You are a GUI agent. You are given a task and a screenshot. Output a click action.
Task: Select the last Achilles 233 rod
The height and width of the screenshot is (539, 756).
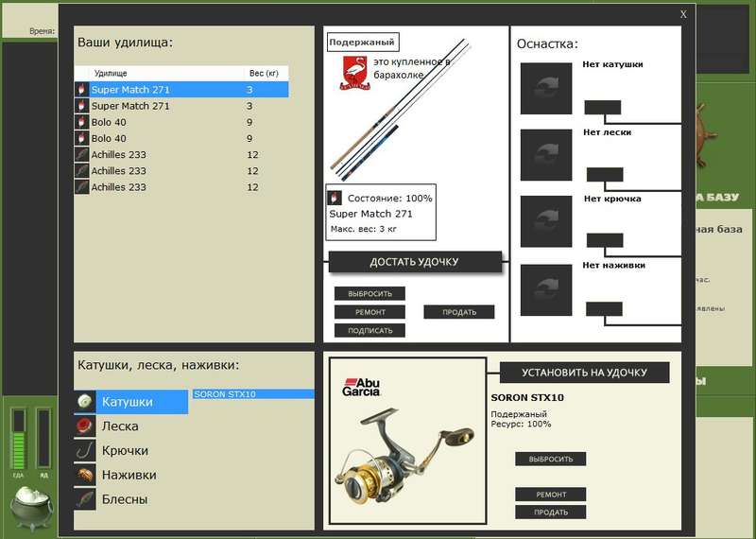181,187
